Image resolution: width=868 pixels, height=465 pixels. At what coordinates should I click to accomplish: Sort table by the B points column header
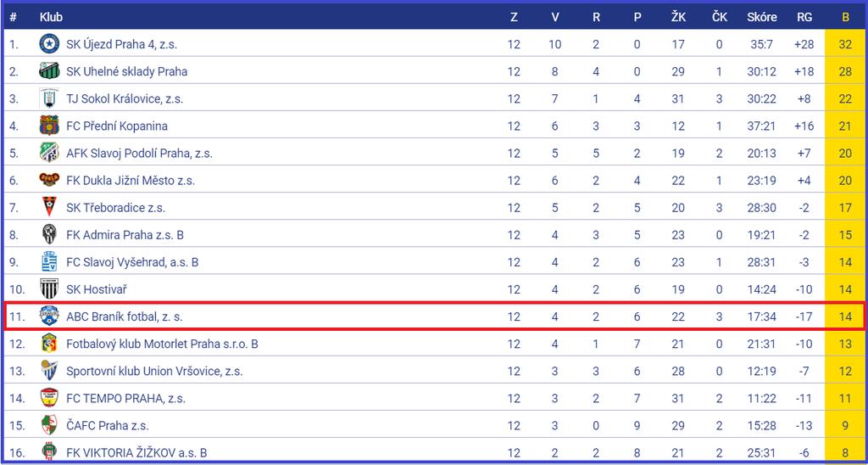(x=845, y=17)
